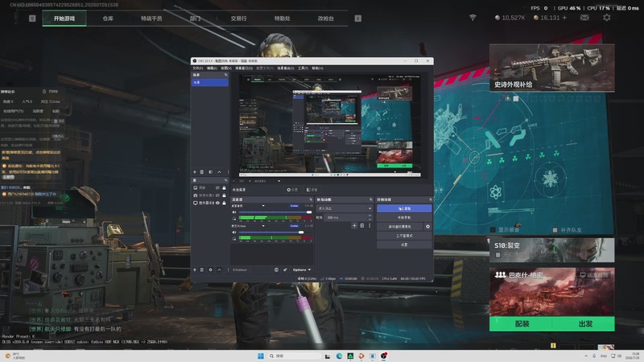The image size is (644, 362).
Task: Open 工具(T) menu in OBS
Action: [x=303, y=68]
